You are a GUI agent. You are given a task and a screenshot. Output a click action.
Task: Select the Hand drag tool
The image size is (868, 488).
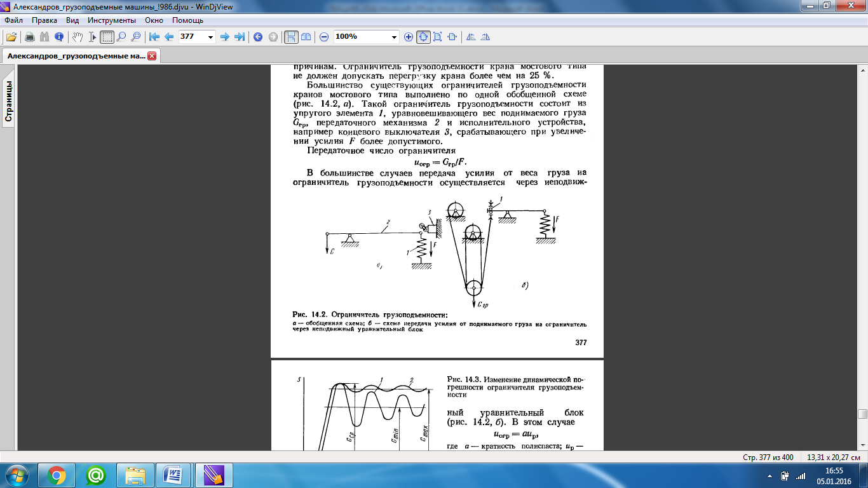78,37
